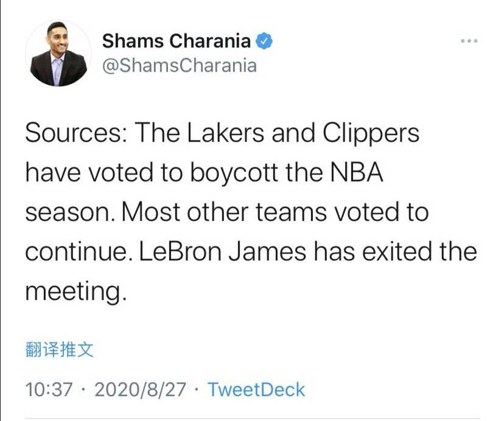The width and height of the screenshot is (504, 421).
Task: Click the blue verified badge
Action: click(263, 41)
